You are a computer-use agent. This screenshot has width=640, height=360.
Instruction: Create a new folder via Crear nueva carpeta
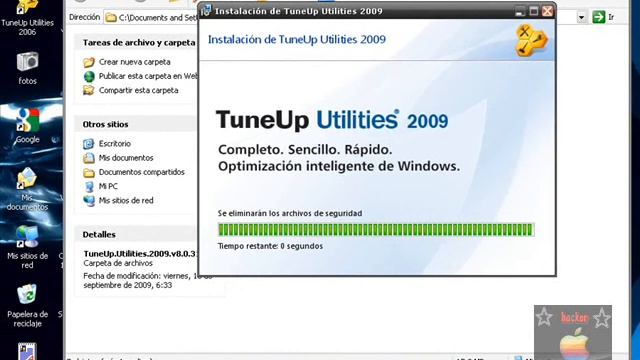click(134, 62)
